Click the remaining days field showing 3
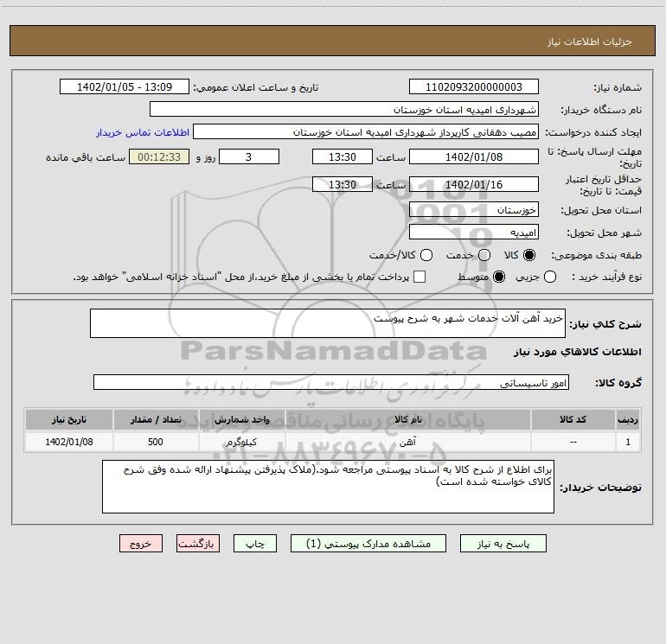Screen dimensions: 666x644 click(249, 156)
